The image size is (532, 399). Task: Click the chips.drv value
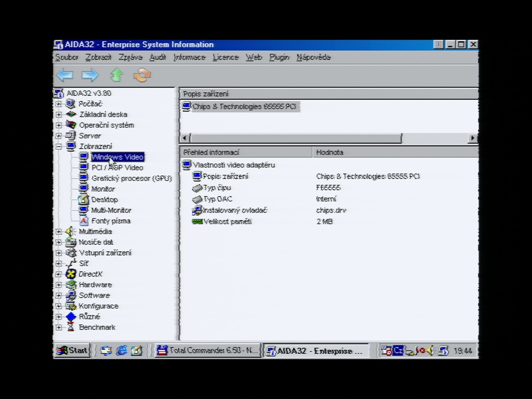[x=331, y=210]
